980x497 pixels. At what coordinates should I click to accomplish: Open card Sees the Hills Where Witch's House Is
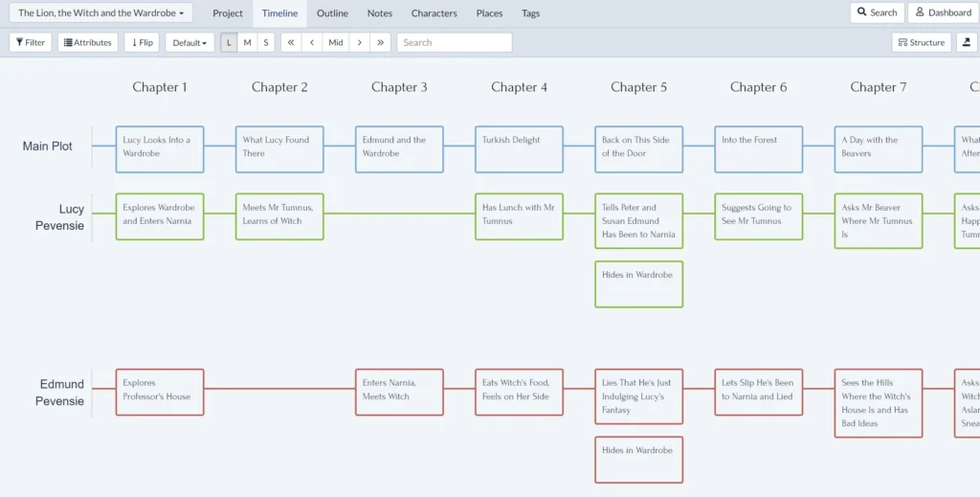(x=879, y=403)
